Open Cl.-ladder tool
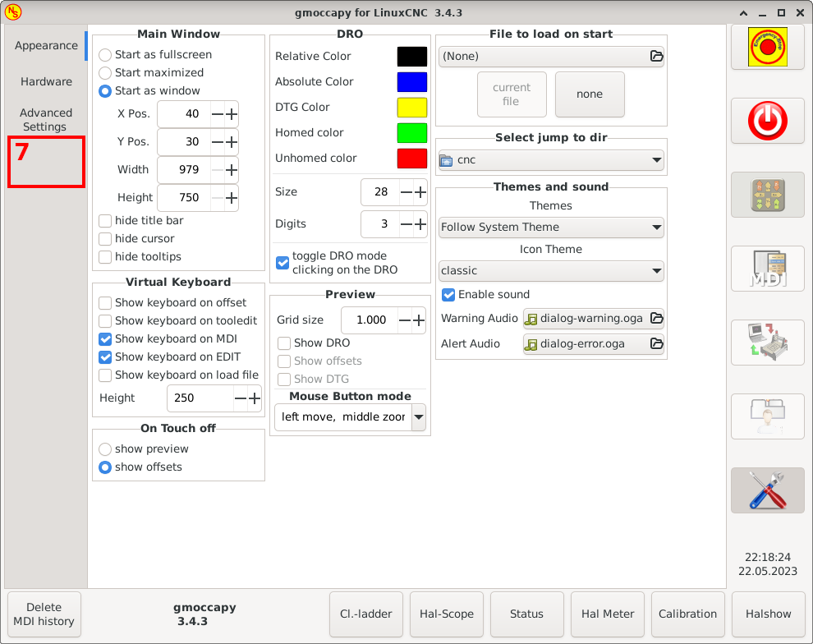 [366, 614]
